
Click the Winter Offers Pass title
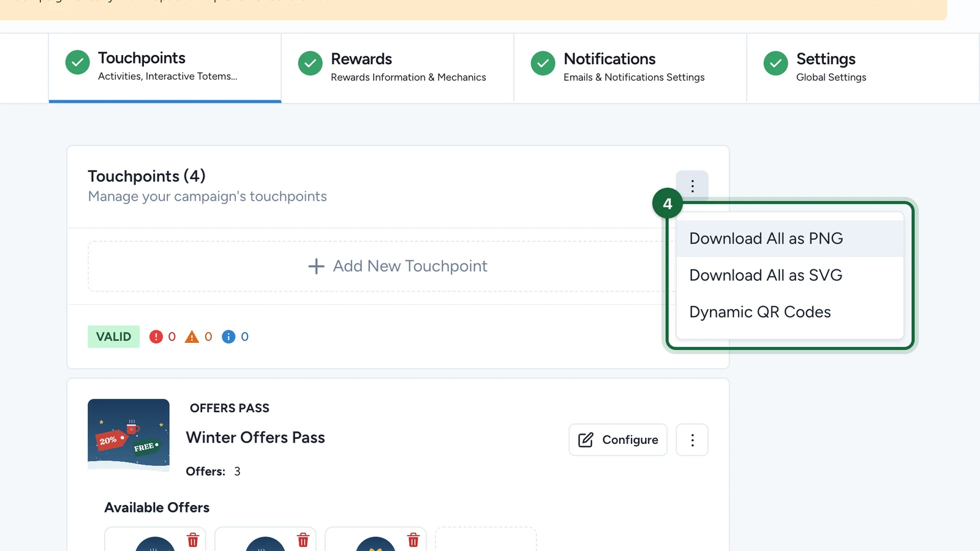tap(255, 438)
